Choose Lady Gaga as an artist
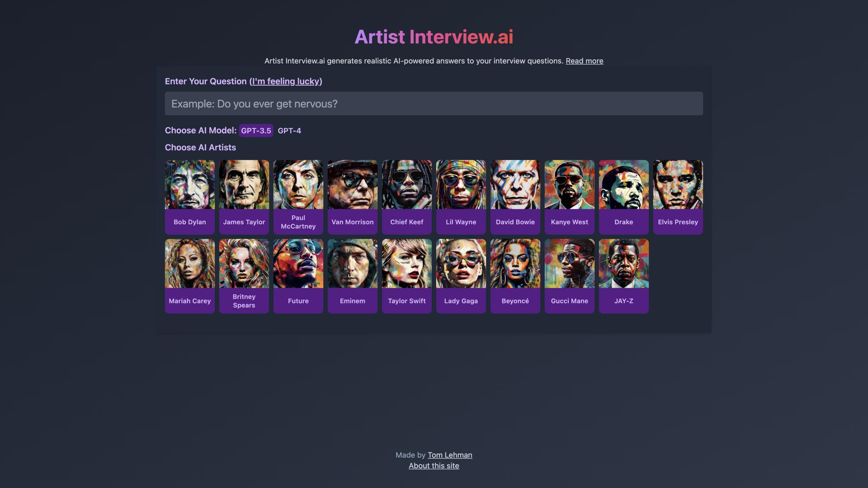Viewport: 868px width, 488px height. (461, 276)
